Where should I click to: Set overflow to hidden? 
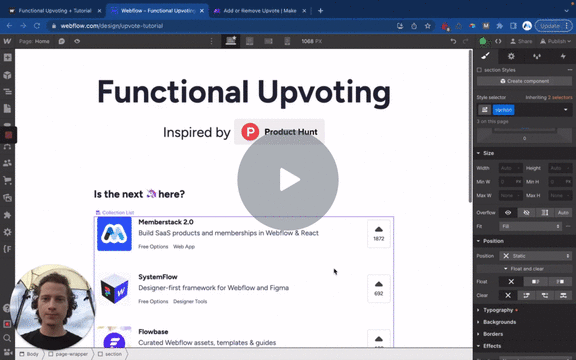click(x=526, y=213)
